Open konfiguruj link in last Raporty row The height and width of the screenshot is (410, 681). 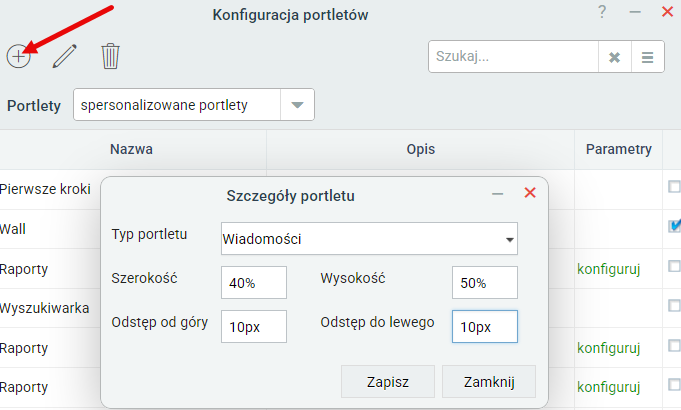point(608,387)
